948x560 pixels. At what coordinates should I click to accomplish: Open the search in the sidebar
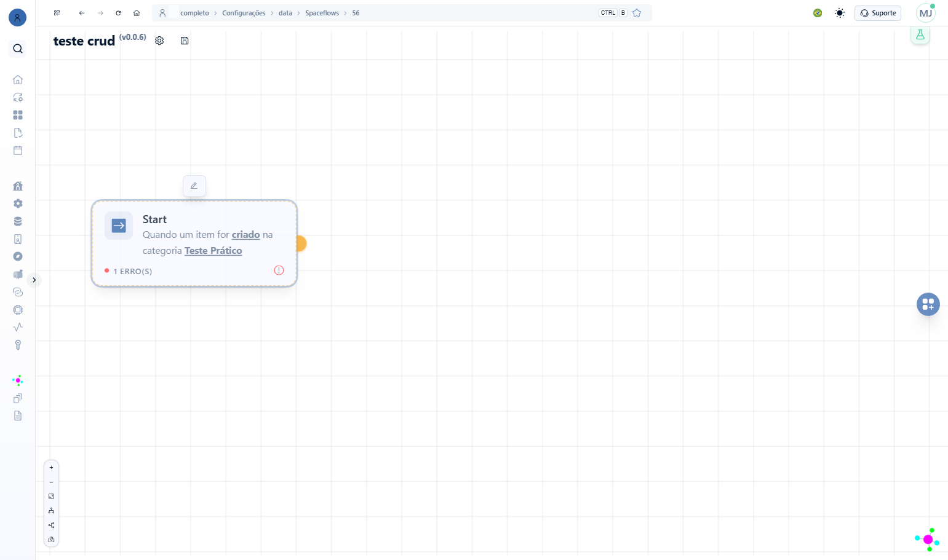(18, 49)
